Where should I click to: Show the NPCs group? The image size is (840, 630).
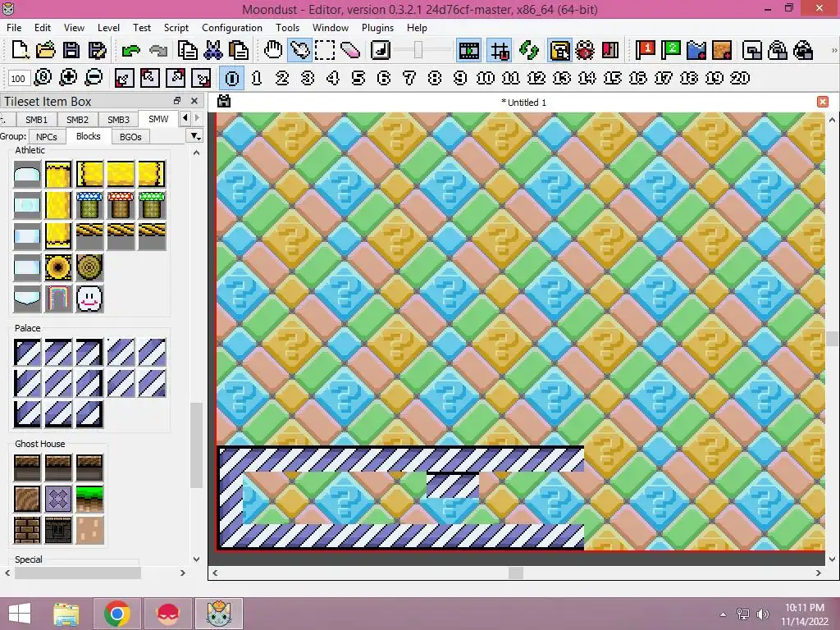(47, 137)
